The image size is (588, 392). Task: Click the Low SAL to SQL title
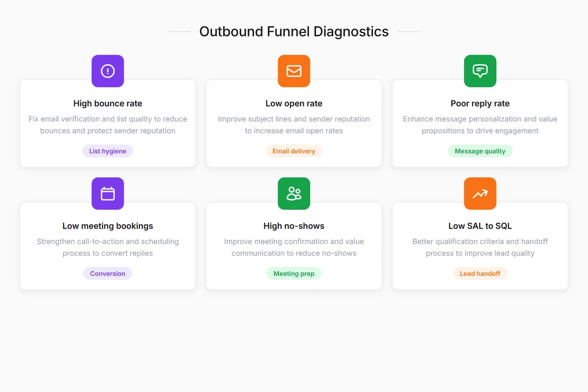click(x=480, y=226)
